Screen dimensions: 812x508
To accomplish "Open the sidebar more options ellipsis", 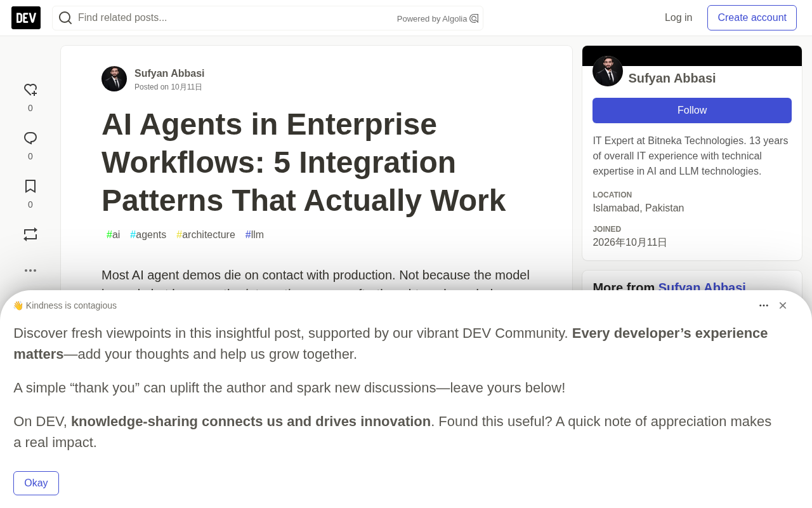I will click(x=30, y=271).
